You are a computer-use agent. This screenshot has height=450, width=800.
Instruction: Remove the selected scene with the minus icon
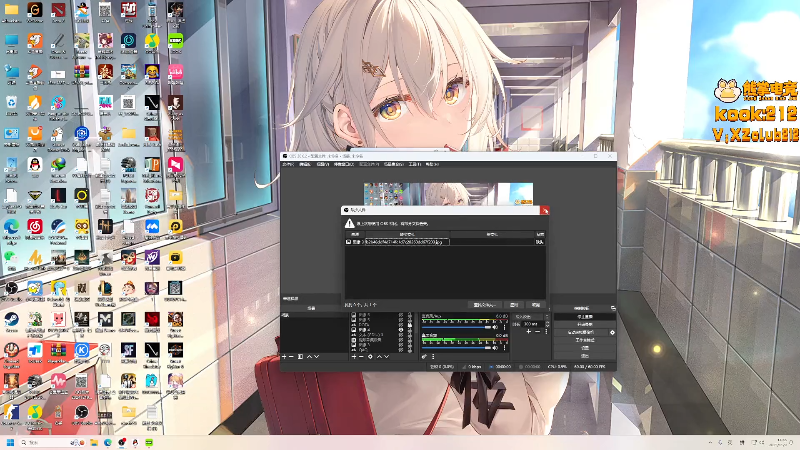point(291,357)
